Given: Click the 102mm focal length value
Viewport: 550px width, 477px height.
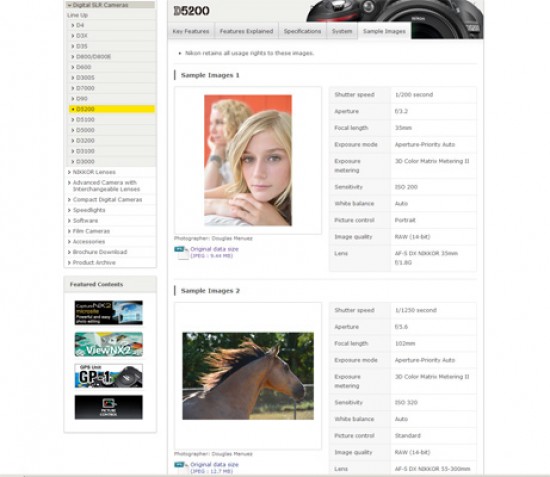Looking at the screenshot, I should click(x=405, y=344).
